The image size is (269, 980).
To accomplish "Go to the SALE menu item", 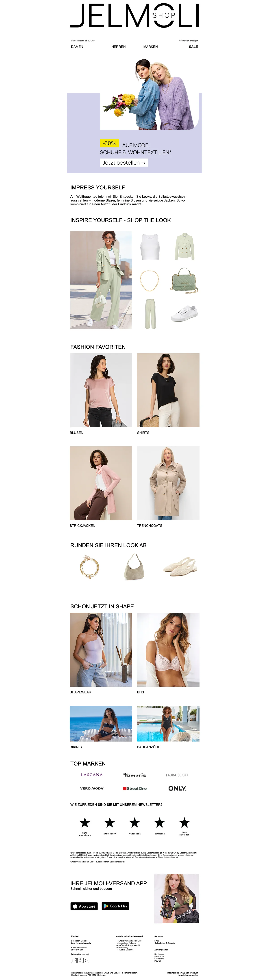I will point(193,47).
